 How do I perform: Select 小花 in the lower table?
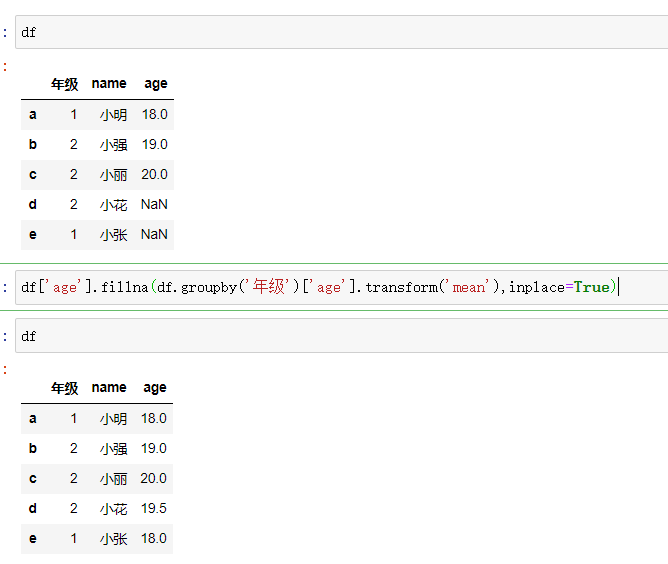pos(113,509)
